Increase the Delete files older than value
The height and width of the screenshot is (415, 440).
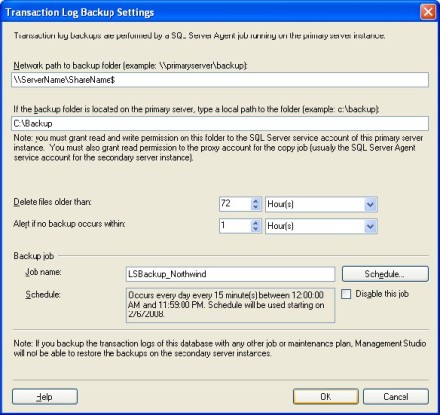click(256, 201)
